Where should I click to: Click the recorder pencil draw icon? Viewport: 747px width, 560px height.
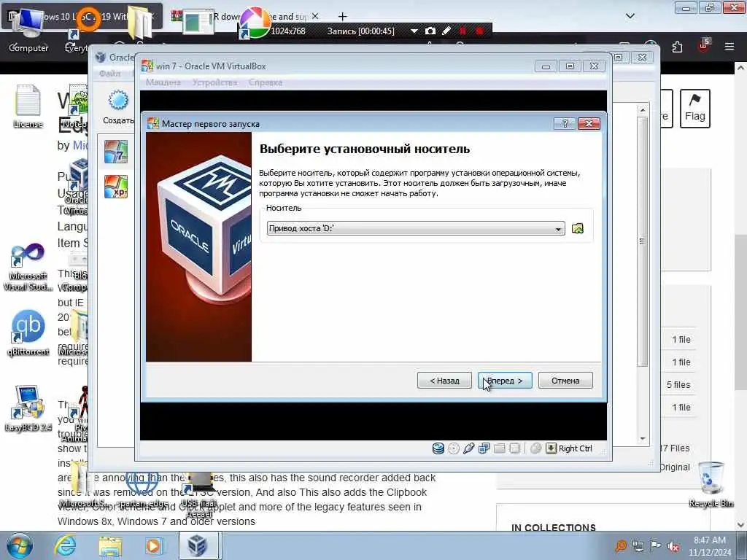point(446,31)
